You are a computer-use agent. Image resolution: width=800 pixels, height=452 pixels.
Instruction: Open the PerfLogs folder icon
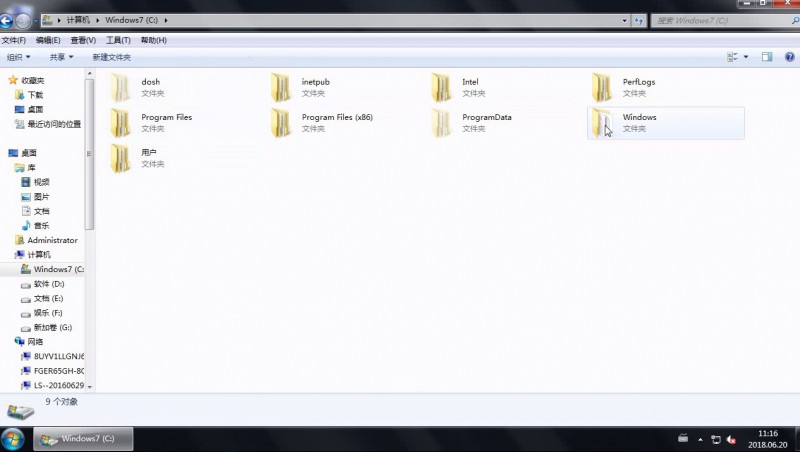point(602,87)
